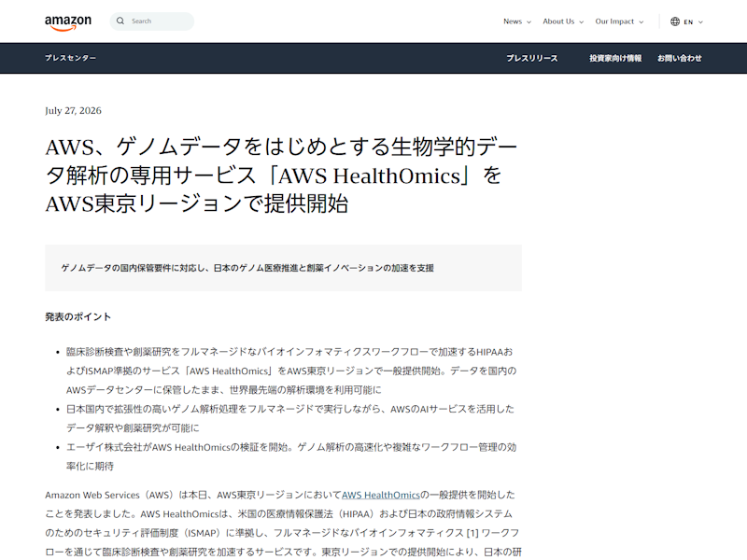Focus the Search input field
Image resolution: width=747 pixels, height=560 pixels.
pos(152,21)
